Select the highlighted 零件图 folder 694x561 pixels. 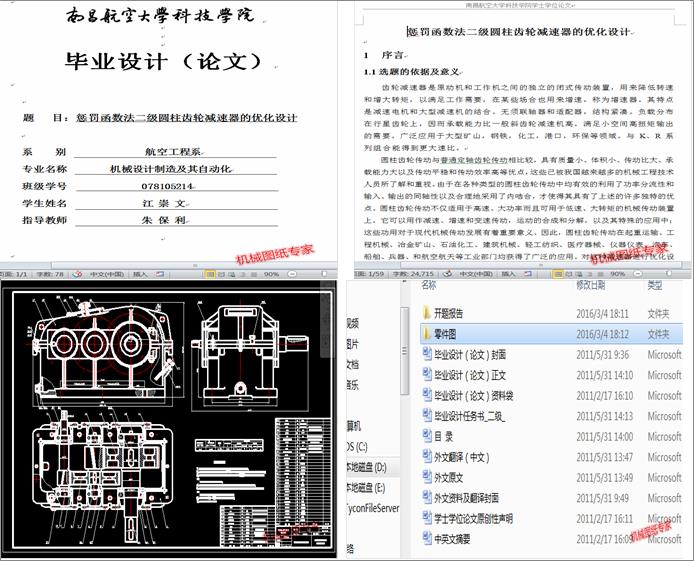[551, 334]
